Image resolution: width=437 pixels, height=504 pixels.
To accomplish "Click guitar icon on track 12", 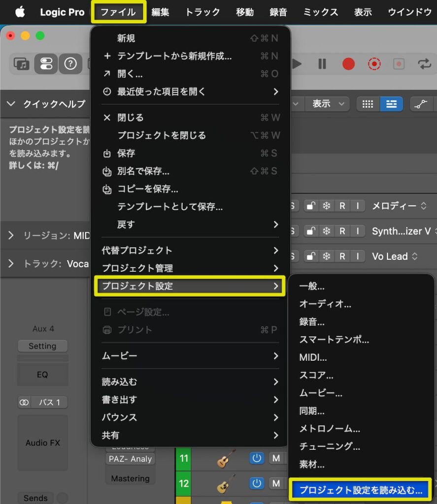I will pyautogui.click(x=226, y=484).
